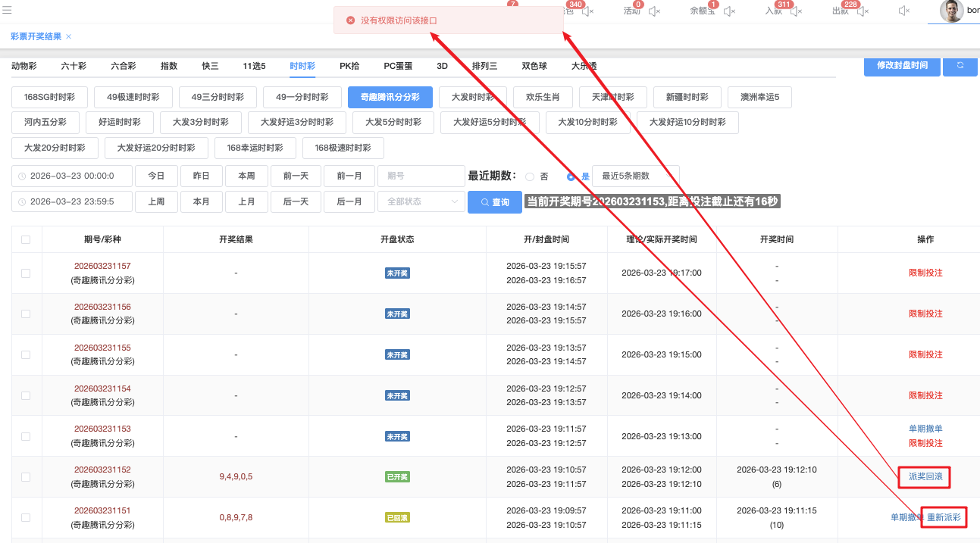Open the 全部状态 status dropdown
The image size is (980, 543).
point(421,201)
